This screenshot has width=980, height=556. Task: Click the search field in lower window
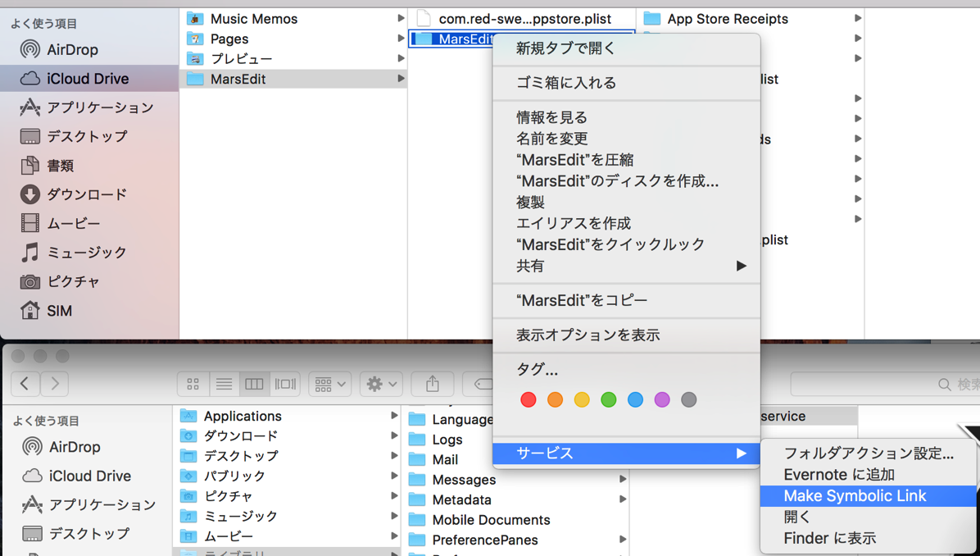coord(885,384)
